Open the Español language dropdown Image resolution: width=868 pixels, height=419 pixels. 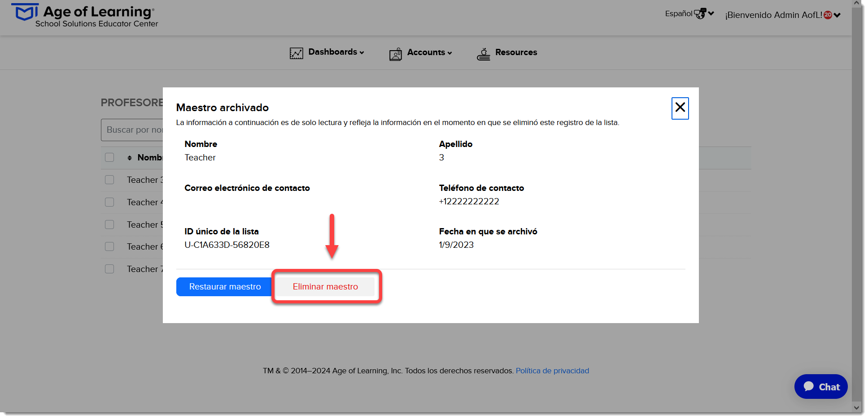tap(689, 13)
